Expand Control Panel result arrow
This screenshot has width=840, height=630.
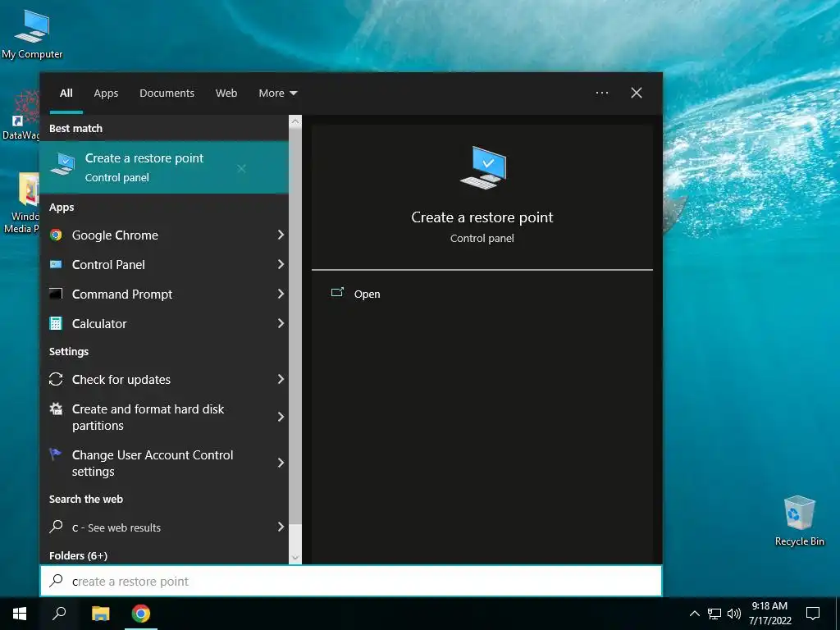(281, 264)
